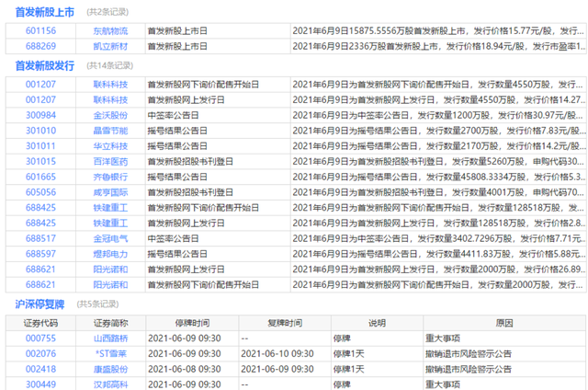Select the 停牌时间 column header
The height and width of the screenshot is (390, 588).
192,323
